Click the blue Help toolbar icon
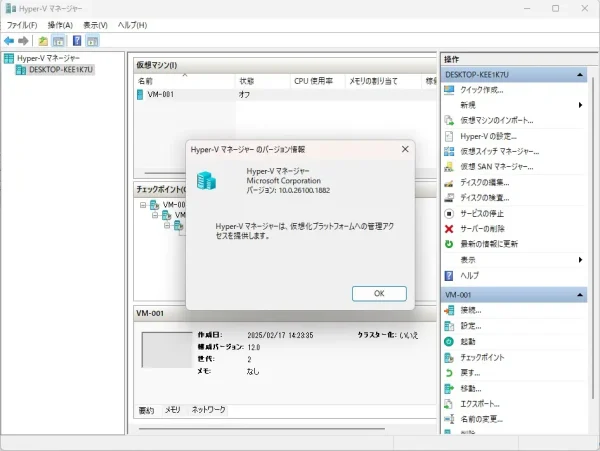The height and width of the screenshot is (451, 600). (x=77, y=41)
